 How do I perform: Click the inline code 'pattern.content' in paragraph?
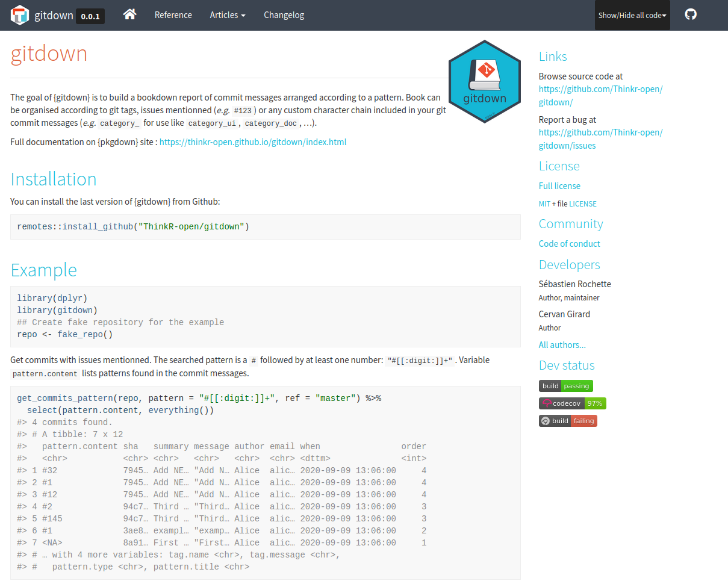(x=45, y=374)
